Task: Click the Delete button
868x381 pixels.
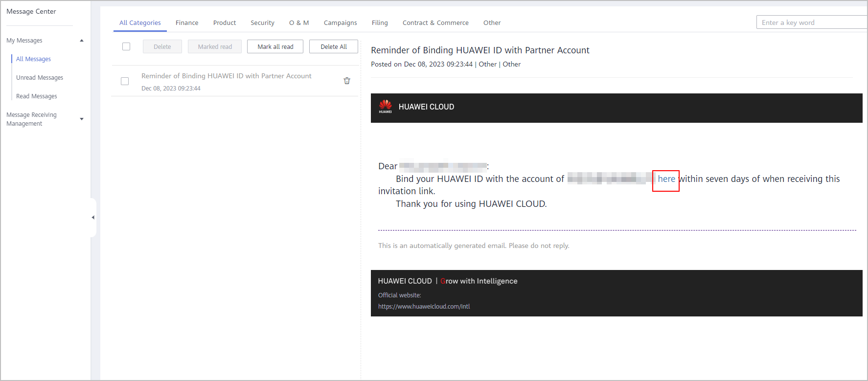Action: point(162,46)
